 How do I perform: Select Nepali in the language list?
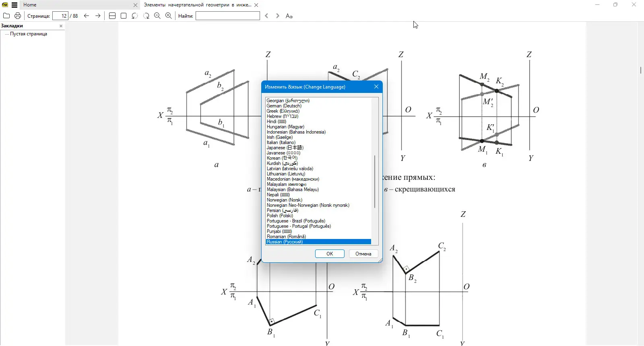coord(318,195)
